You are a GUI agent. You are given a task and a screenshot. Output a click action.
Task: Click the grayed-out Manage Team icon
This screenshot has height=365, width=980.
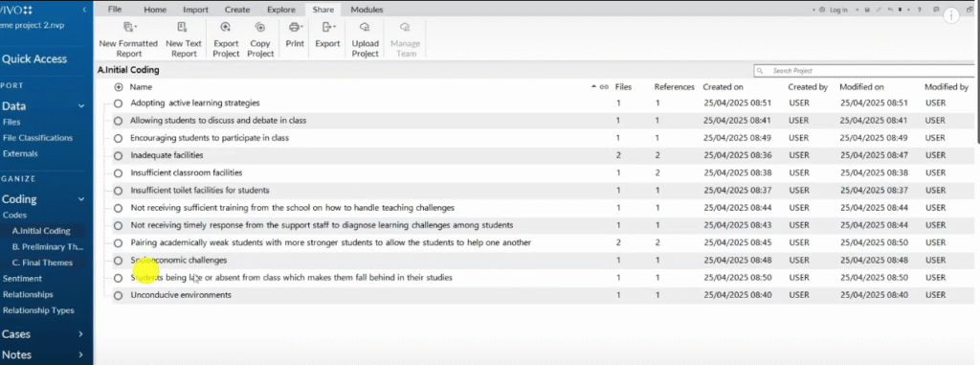point(405,27)
